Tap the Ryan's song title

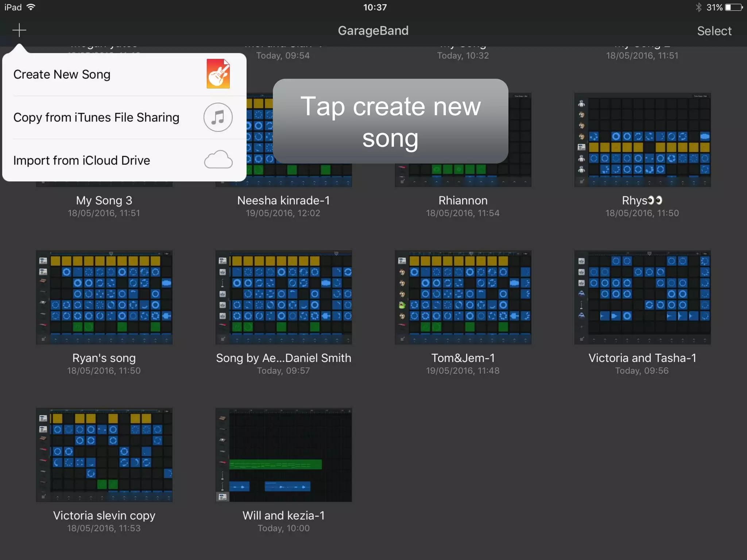coord(104,358)
